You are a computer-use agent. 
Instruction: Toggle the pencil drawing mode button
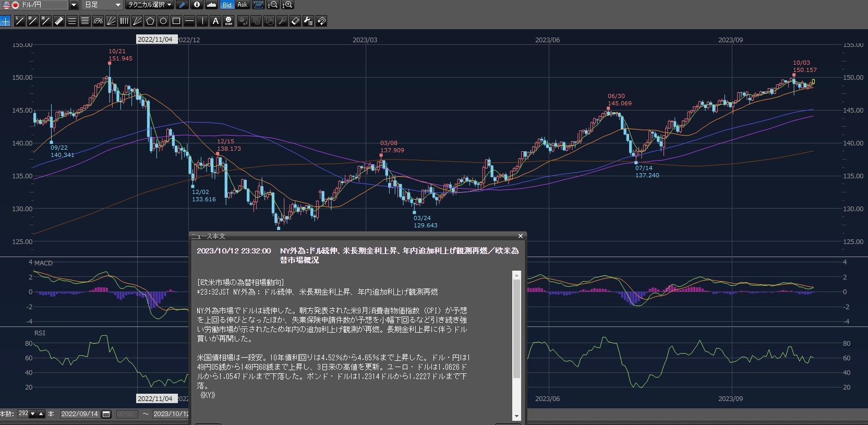click(182, 5)
